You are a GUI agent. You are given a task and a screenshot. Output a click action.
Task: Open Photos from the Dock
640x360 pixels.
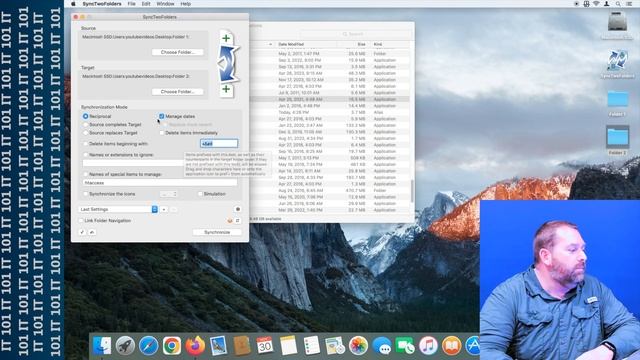tap(358, 346)
